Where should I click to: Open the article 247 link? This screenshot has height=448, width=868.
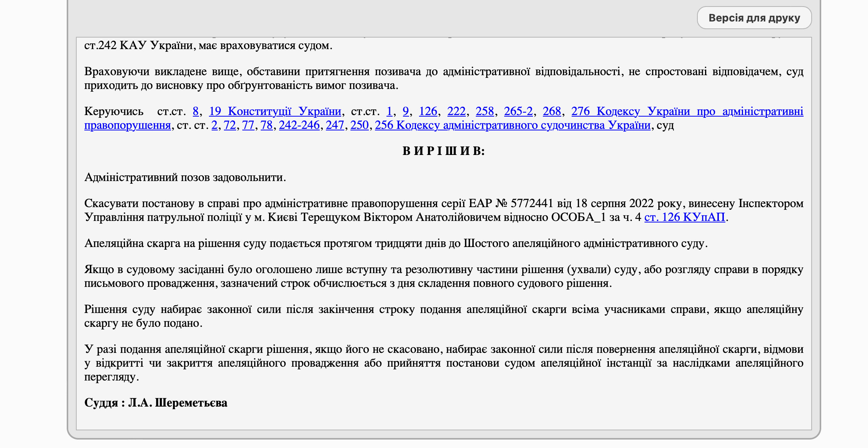(x=335, y=125)
